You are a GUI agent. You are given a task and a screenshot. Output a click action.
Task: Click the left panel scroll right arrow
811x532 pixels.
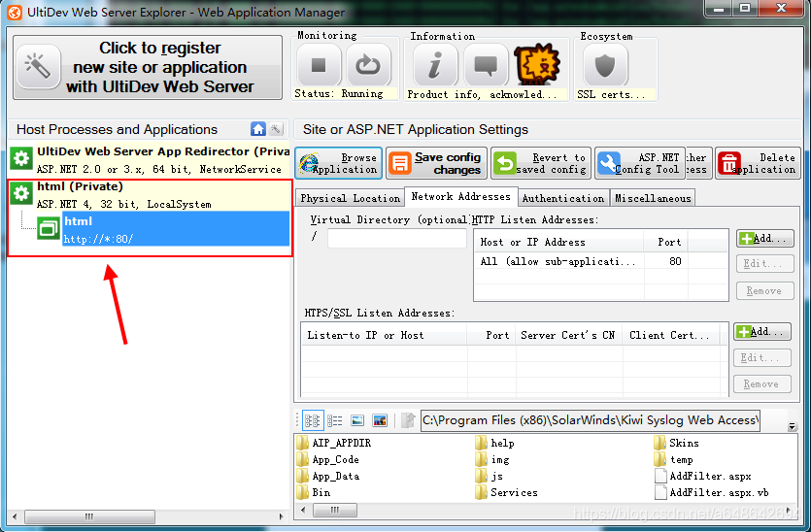[282, 516]
